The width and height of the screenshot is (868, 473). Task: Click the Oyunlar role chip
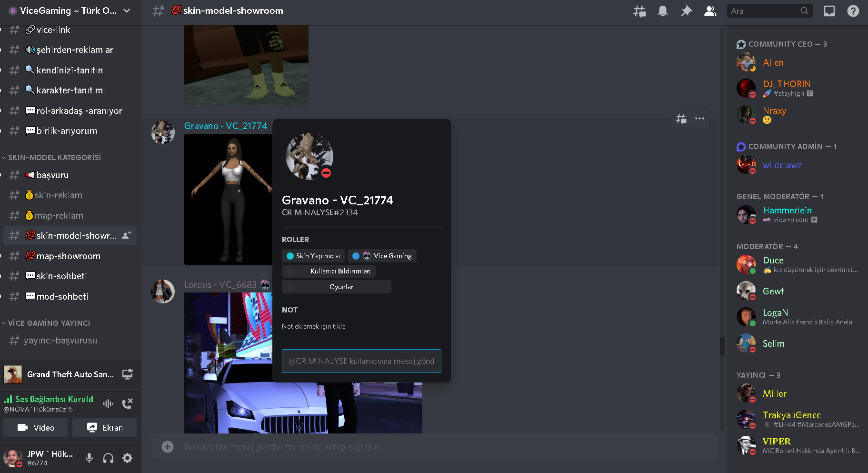pos(337,287)
